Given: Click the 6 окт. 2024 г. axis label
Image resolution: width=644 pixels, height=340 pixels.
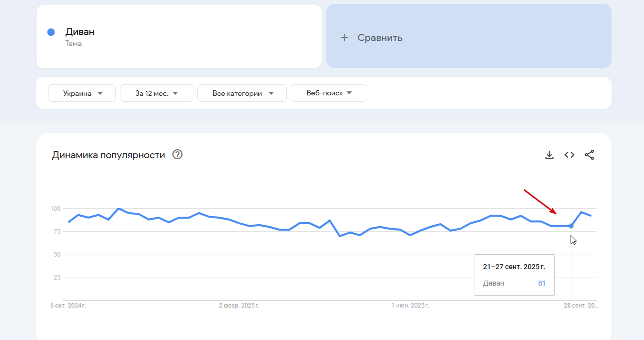Looking at the screenshot, I should click(68, 305).
